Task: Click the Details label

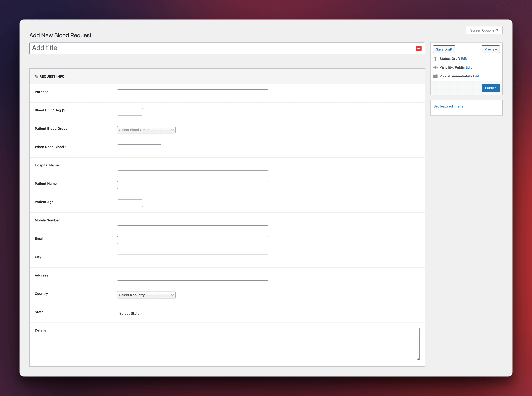Action: 40,330
